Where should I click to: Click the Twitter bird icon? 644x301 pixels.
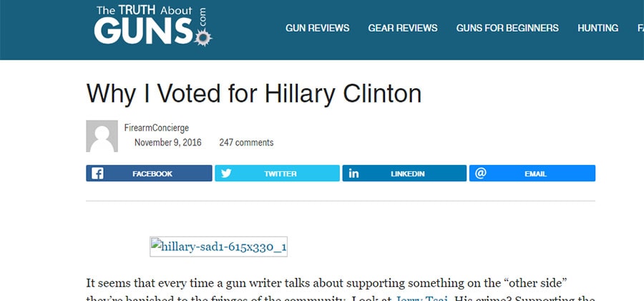226,173
